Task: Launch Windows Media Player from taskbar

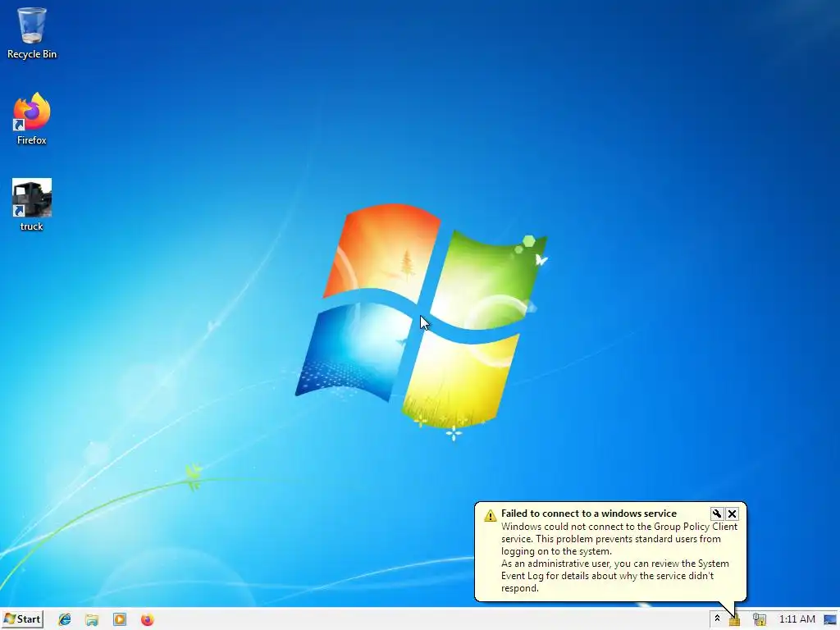Action: point(120,619)
